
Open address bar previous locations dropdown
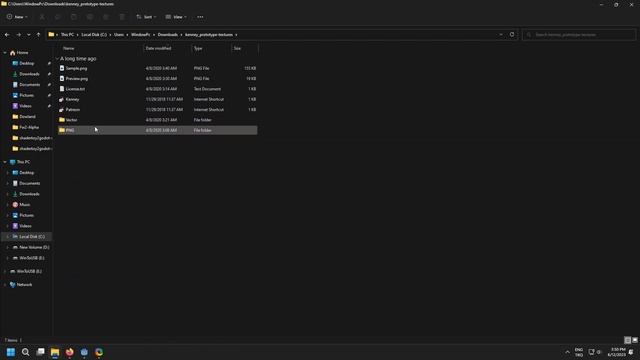[x=501, y=35]
